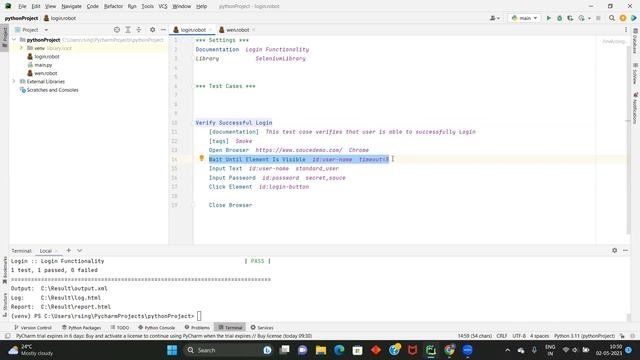Open terminal shell options dropdown arrow
Image resolution: width=640 pixels, height=360 pixels.
80,250
